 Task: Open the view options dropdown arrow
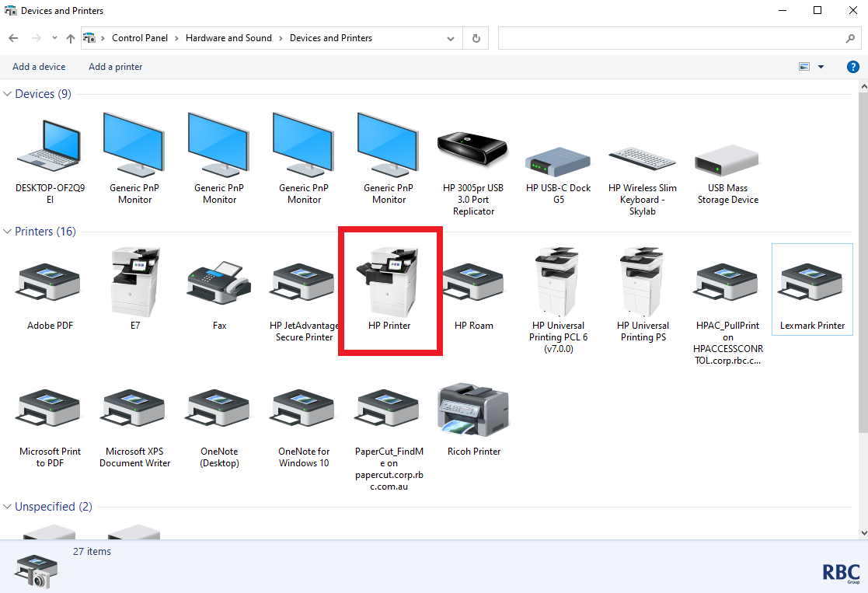click(x=821, y=67)
